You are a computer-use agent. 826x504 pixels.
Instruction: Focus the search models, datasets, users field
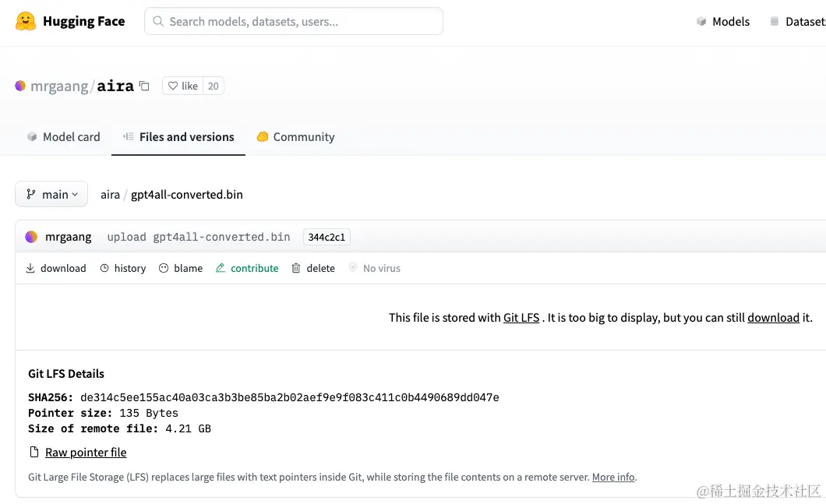(294, 21)
